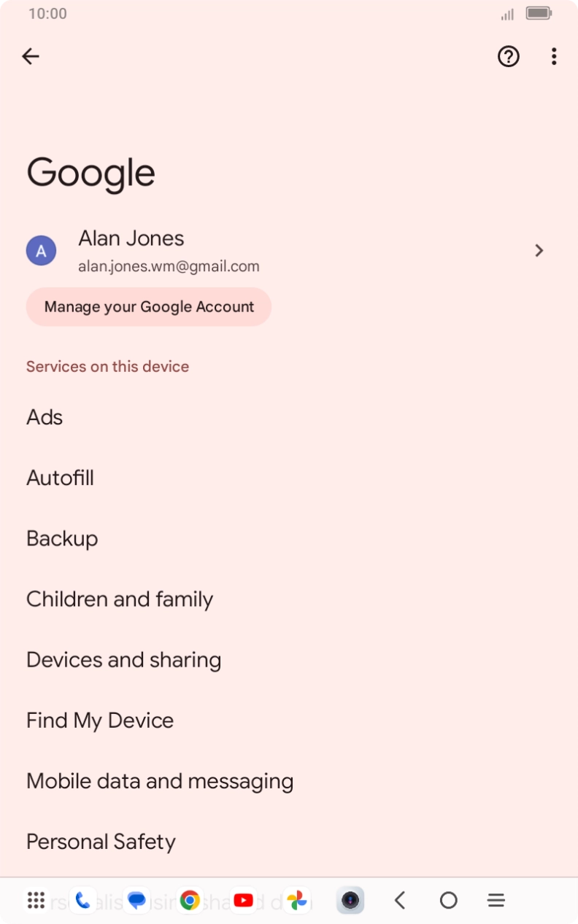578x924 pixels.
Task: Open the Autofill settings
Action: coord(60,478)
